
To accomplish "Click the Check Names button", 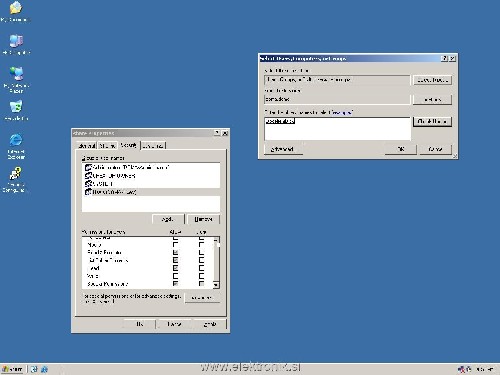I will pos(432,121).
